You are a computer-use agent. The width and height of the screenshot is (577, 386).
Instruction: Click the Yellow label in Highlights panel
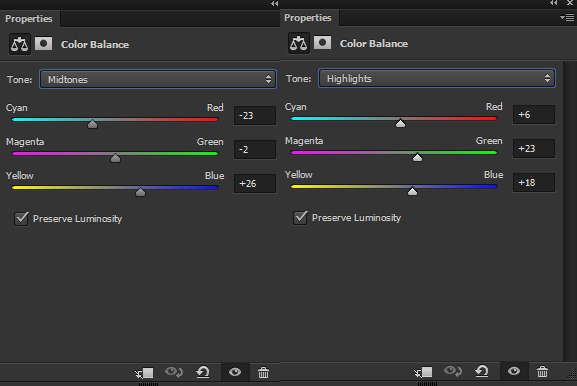click(x=298, y=174)
